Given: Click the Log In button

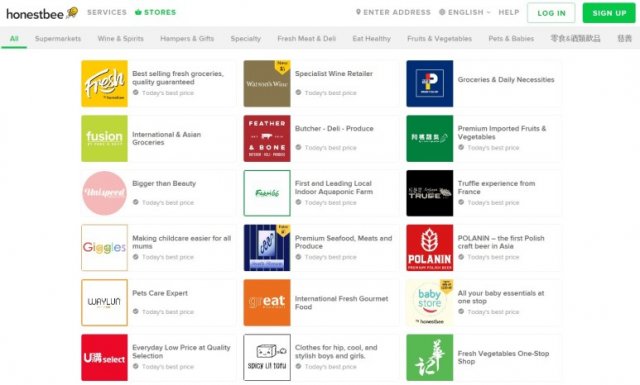Looking at the screenshot, I should 551,13.
